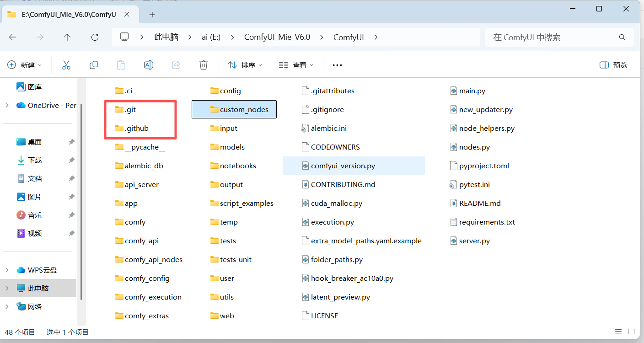The height and width of the screenshot is (343, 644).
Task: Click the PC monitor icon in address bar
Action: click(x=124, y=37)
